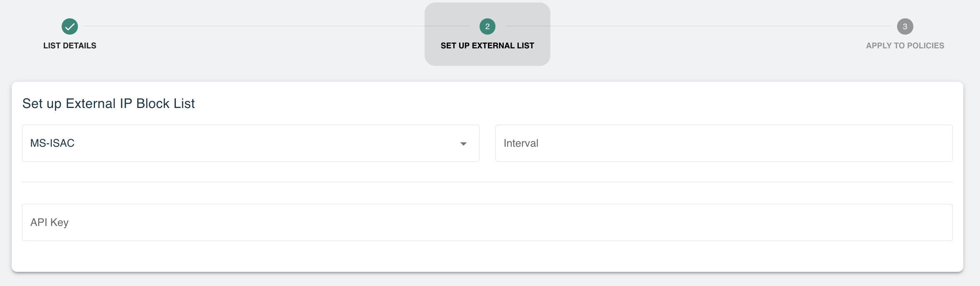Select the step 2 numbered circle
The height and width of the screenshot is (286, 980).
click(487, 26)
